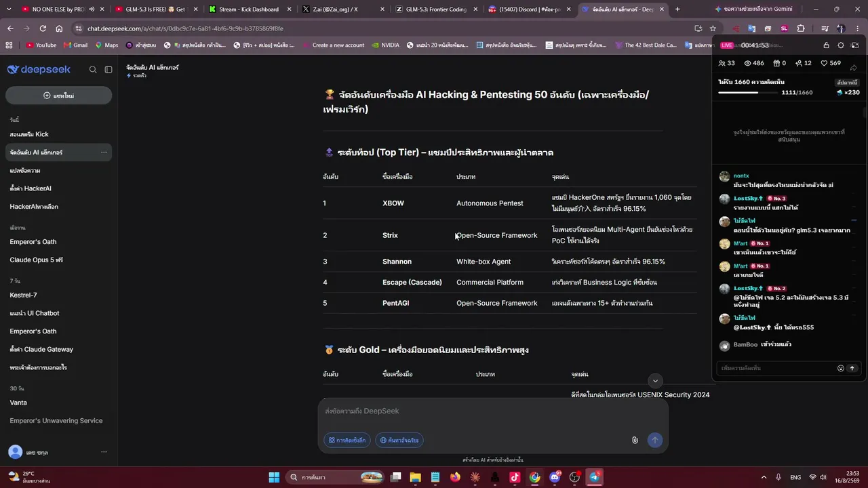This screenshot has height=488, width=868.
Task: Open the Create a new account bookmark
Action: click(x=333, y=45)
